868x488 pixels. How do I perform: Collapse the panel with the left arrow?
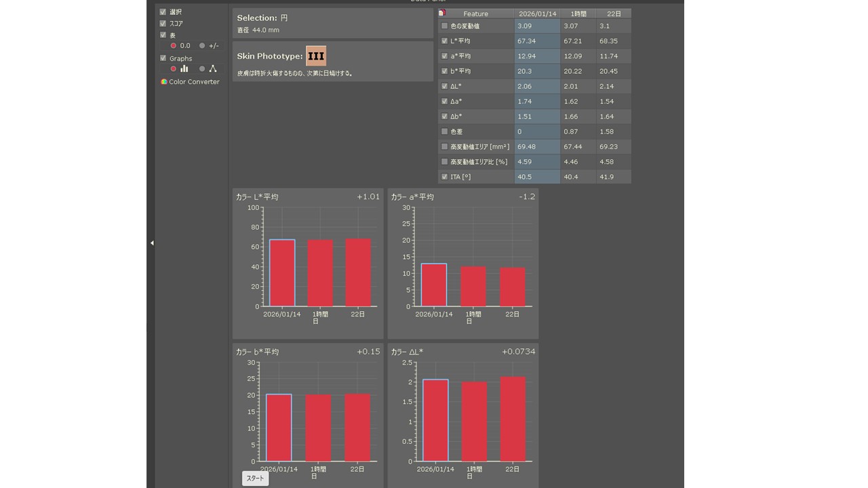(x=152, y=243)
